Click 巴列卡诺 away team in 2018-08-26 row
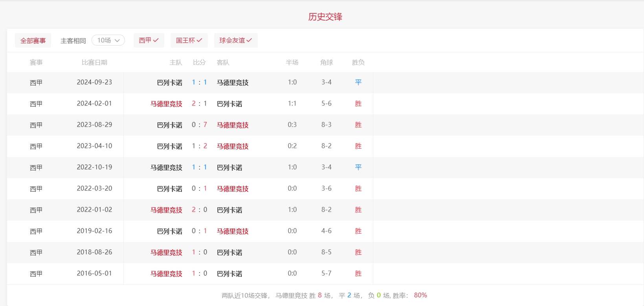The width and height of the screenshot is (644, 306). [229, 253]
